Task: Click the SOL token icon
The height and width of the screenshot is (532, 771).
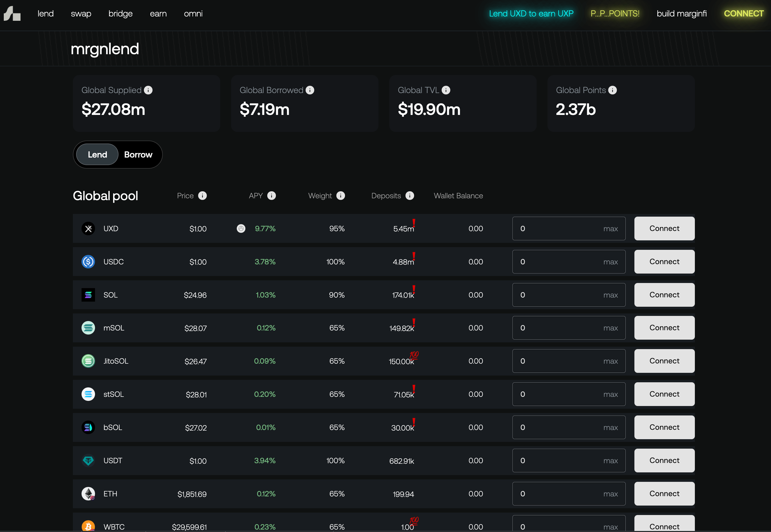Action: (x=88, y=295)
